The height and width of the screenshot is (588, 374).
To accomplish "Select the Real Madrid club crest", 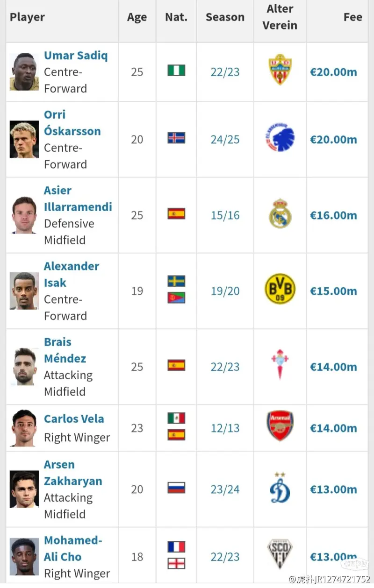I will 280,215.
